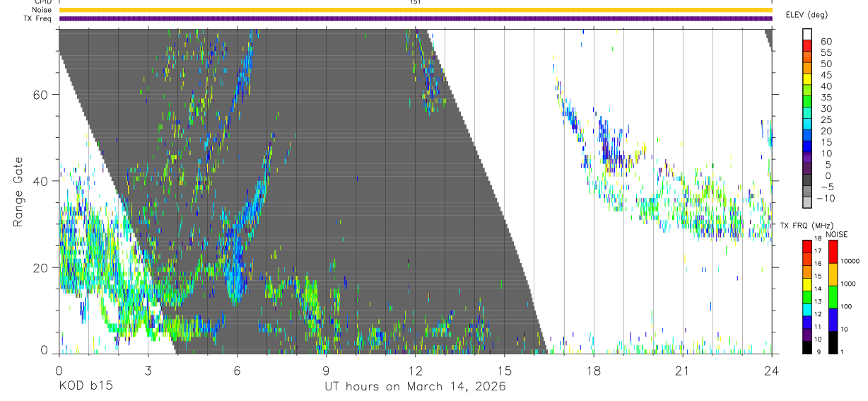Click the 1 label on NOISE scale

843,351
